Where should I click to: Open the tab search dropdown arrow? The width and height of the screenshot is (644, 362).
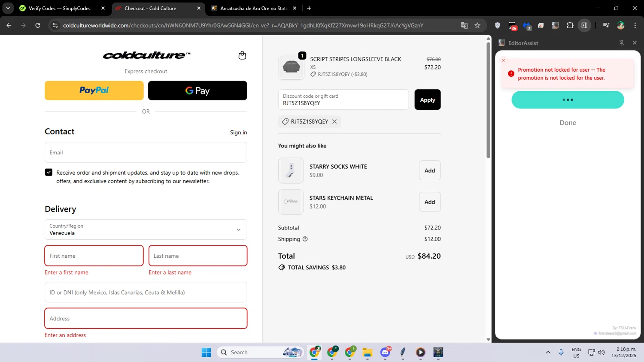[x=8, y=8]
